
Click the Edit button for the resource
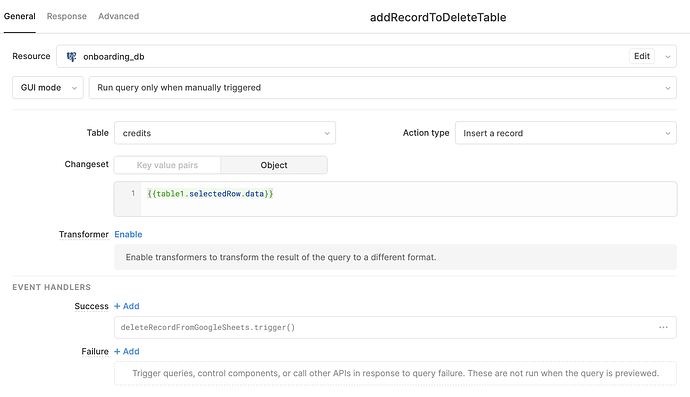click(642, 56)
